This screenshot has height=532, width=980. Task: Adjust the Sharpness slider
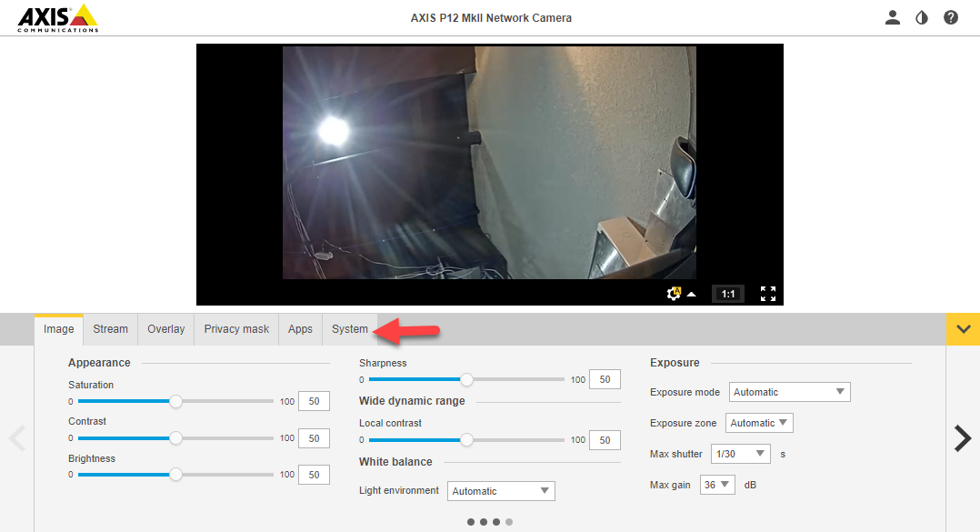coord(466,379)
